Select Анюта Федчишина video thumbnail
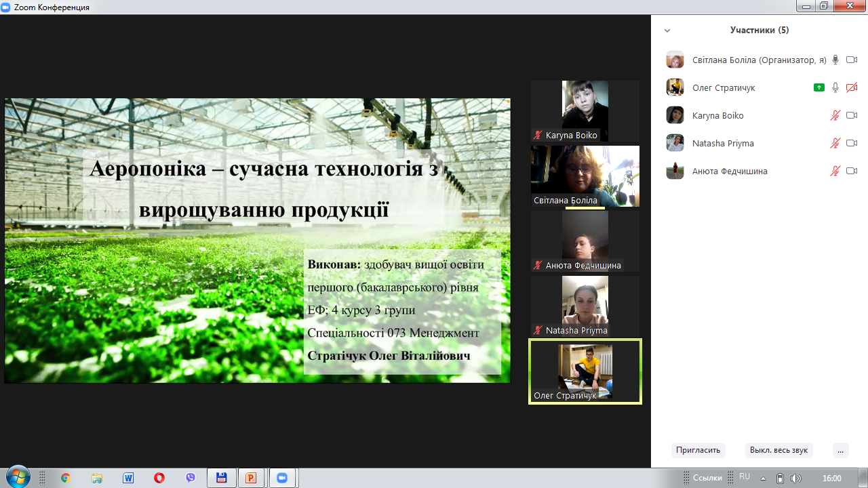 coord(585,241)
